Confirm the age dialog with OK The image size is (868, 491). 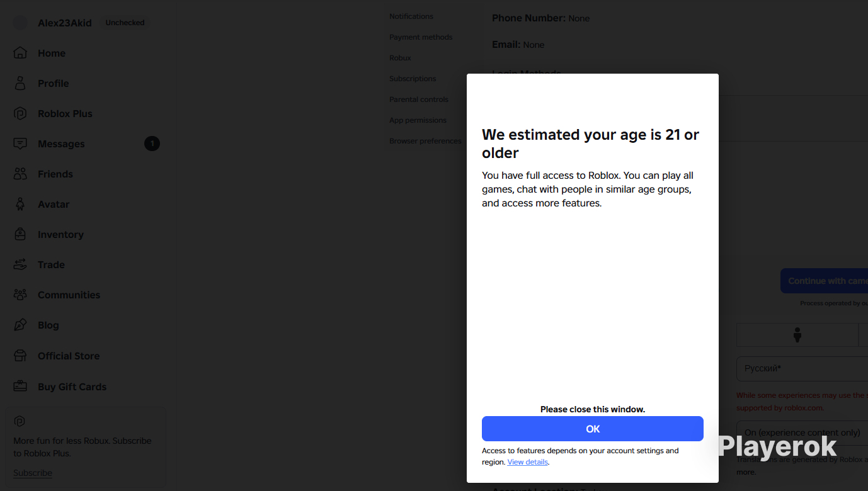(x=593, y=429)
